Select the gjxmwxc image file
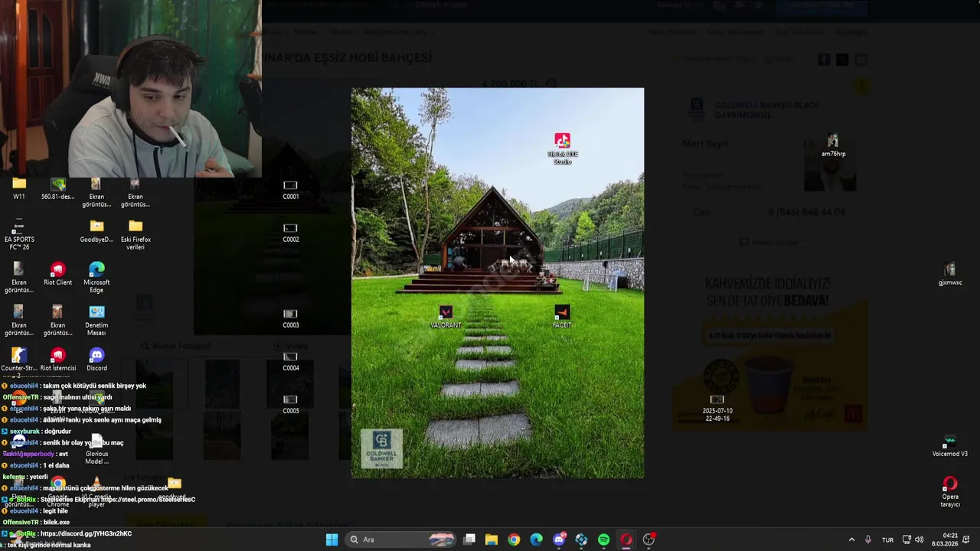Image resolution: width=980 pixels, height=551 pixels. (950, 274)
